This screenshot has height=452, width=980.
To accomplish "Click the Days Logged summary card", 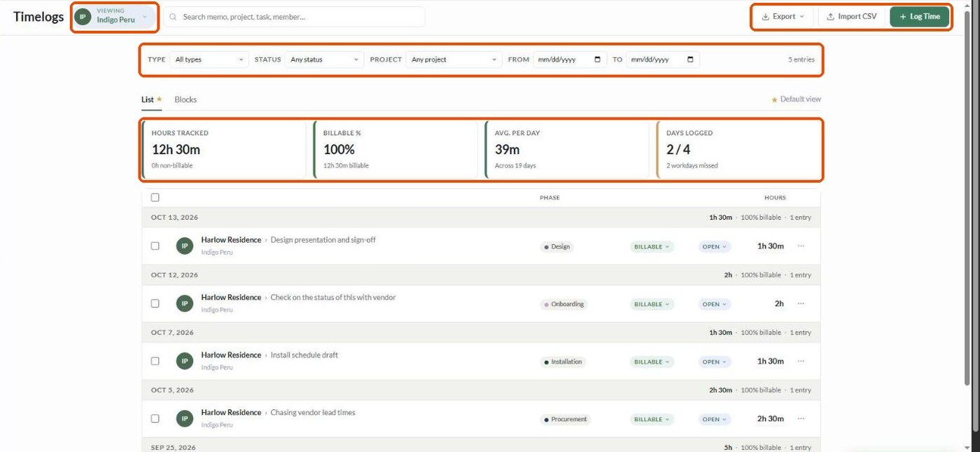I will tap(738, 150).
